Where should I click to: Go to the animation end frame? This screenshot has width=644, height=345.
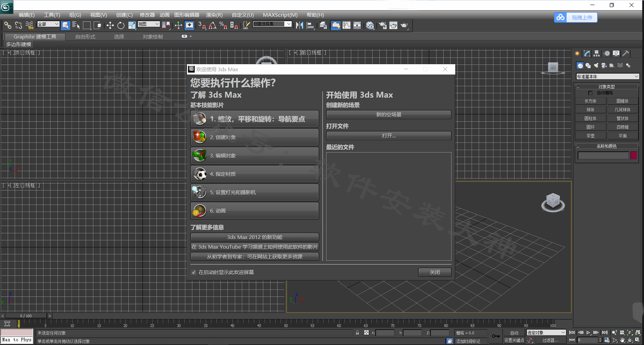click(605, 333)
